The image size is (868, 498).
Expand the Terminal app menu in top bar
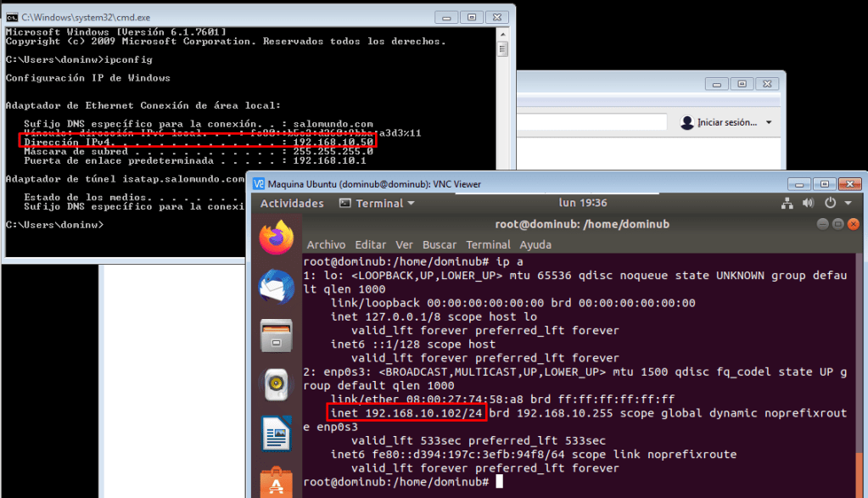tap(378, 204)
